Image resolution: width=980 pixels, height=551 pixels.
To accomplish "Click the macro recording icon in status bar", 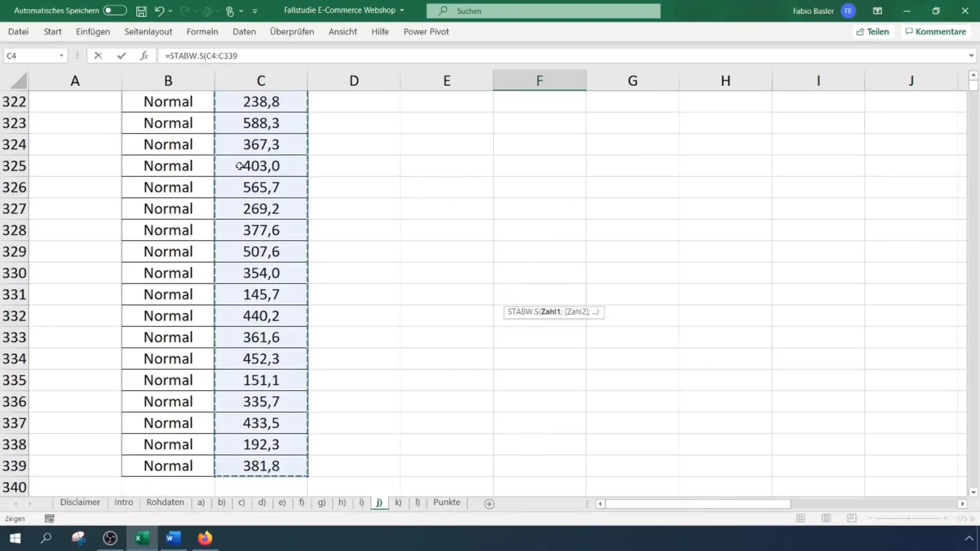I will tap(50, 518).
